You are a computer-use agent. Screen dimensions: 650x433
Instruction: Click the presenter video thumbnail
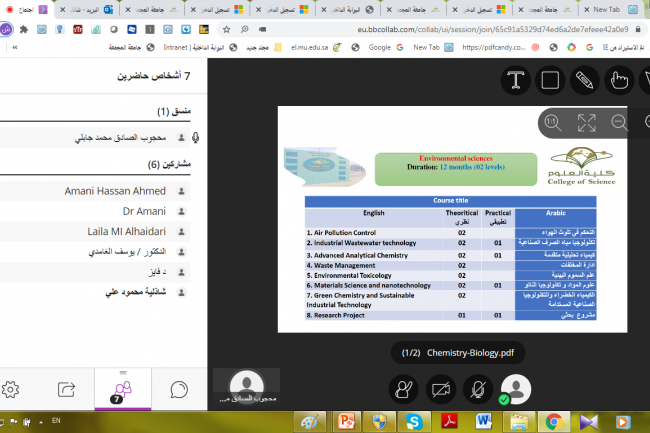tap(247, 386)
